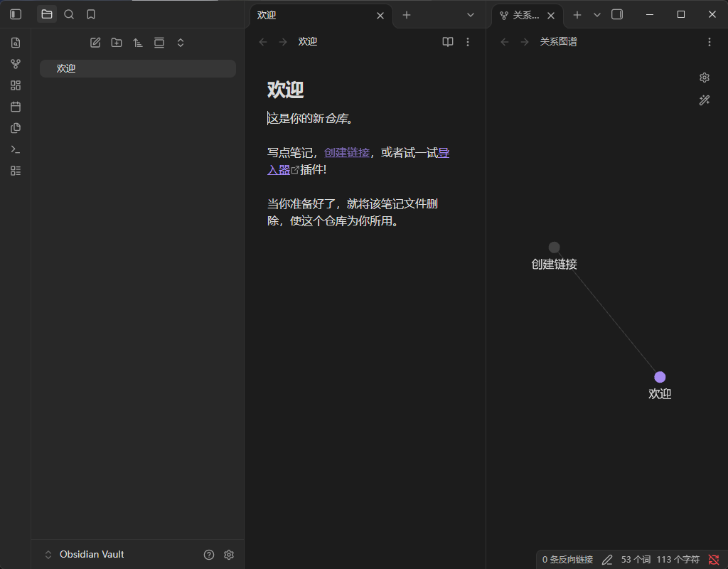Auto-reveal current file icon
Screen dimensions: 728x569
[x=159, y=43]
